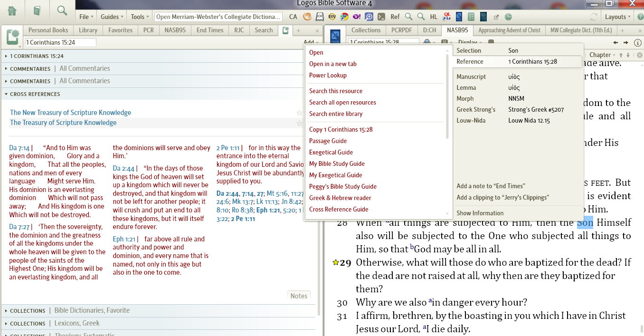Viewport: 644px width, 336px height.
Task: Open the NASB resource panel menu icon
Action: (335, 37)
